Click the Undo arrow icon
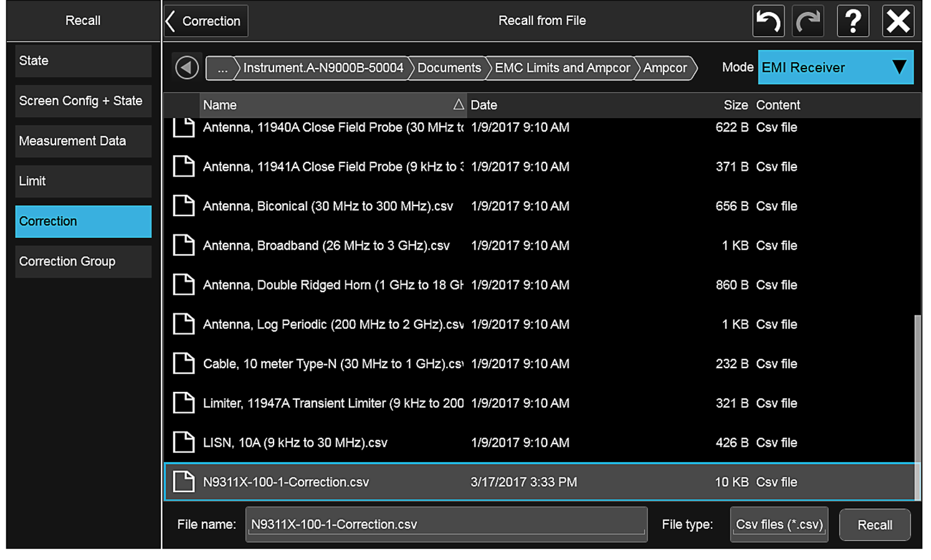Viewport: 931px width, 560px height. [768, 21]
